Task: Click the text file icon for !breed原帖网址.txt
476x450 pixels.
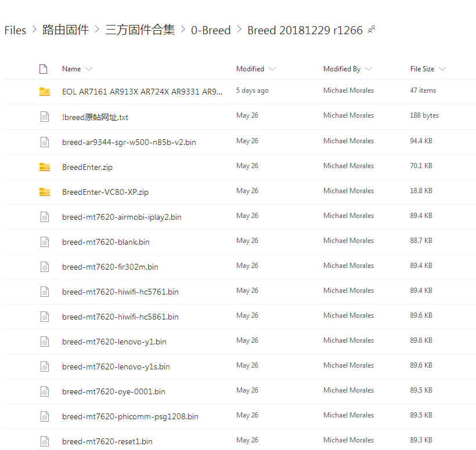Action: 45,117
